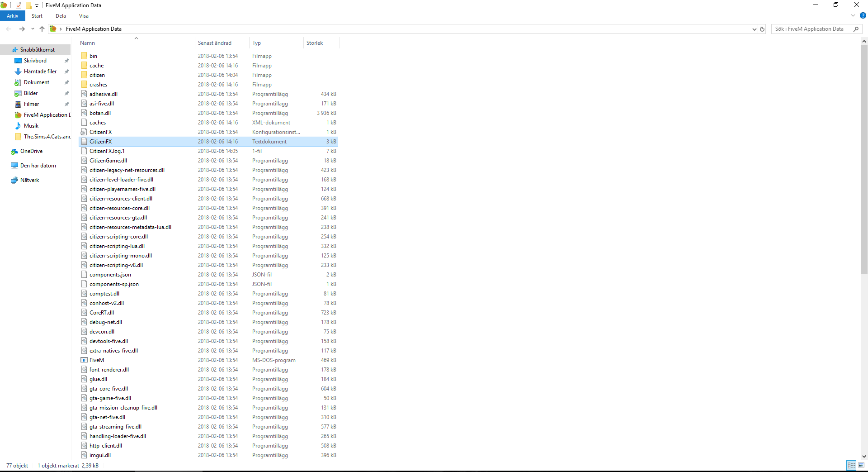The height and width of the screenshot is (472, 868).
Task: Switch to the Dela ribbon tab
Action: pos(61,16)
